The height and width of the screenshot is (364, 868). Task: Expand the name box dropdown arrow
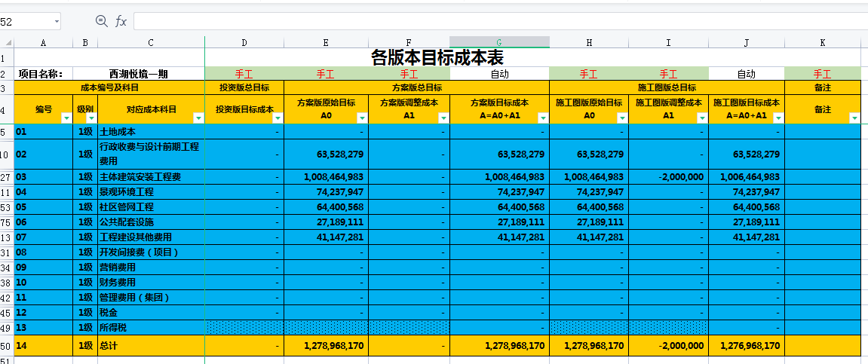[x=57, y=22]
